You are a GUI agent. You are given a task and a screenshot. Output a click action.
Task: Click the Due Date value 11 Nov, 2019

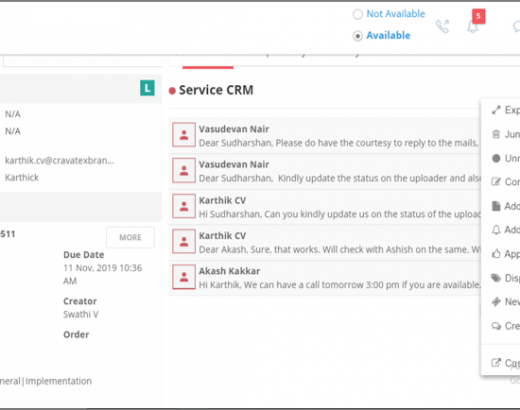[103, 274]
